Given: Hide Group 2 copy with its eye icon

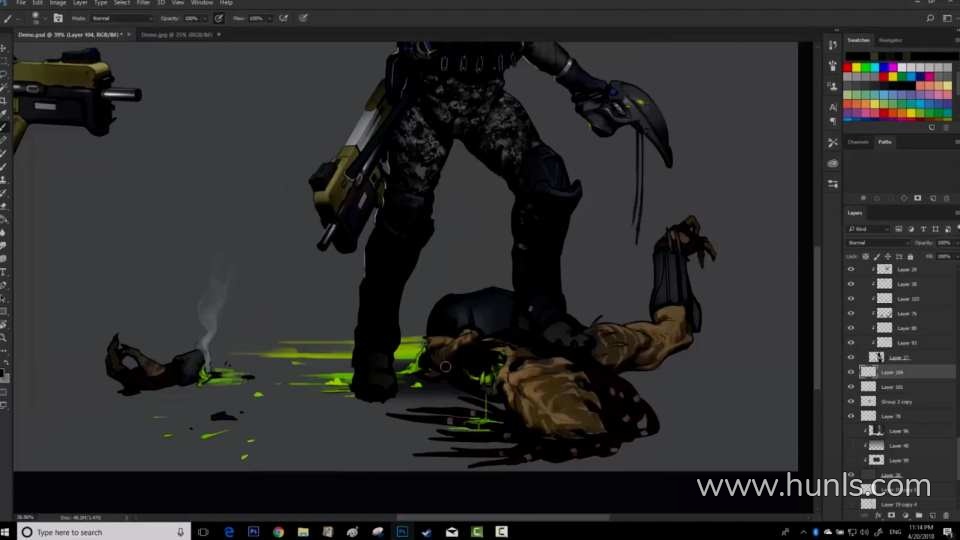Looking at the screenshot, I should [x=851, y=402].
